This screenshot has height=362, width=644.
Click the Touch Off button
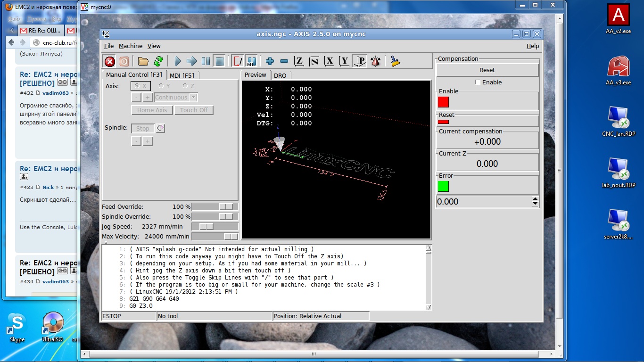pyautogui.click(x=194, y=110)
